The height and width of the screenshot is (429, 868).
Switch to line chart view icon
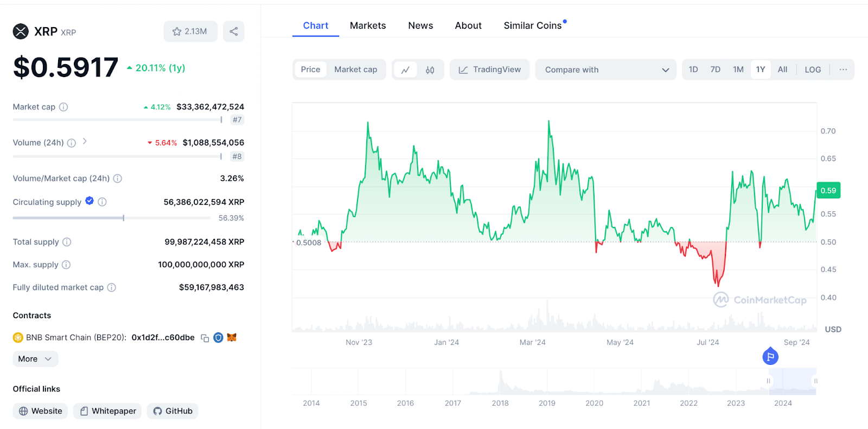(x=405, y=70)
